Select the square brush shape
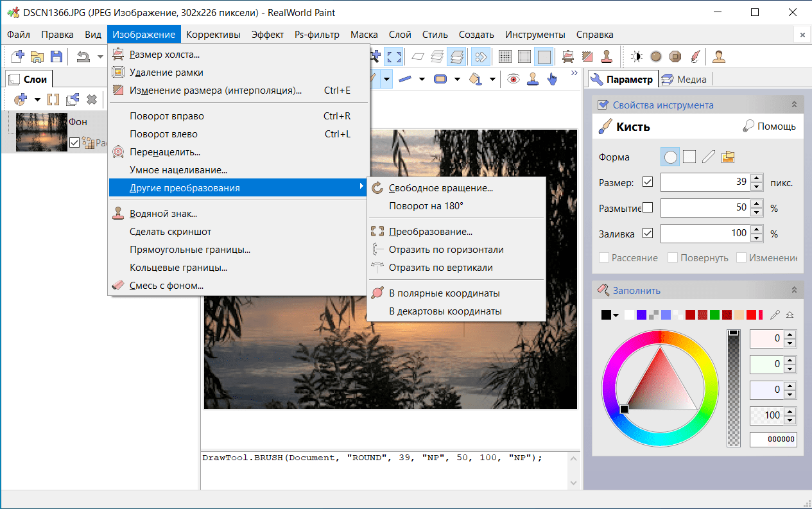 (x=689, y=157)
